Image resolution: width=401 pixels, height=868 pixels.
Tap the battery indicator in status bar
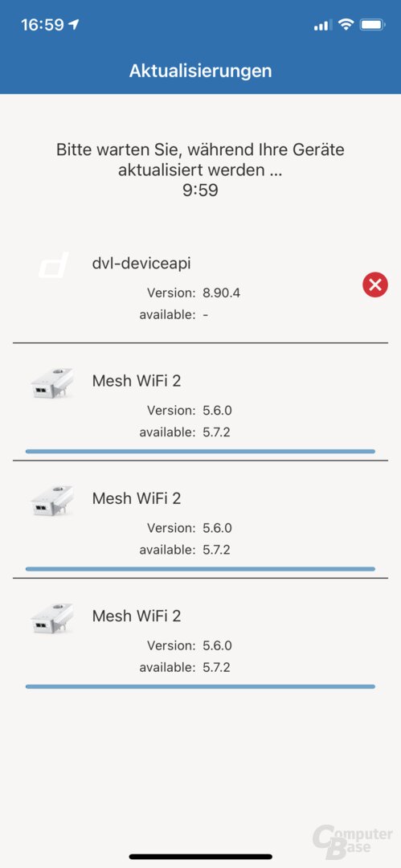[372, 24]
